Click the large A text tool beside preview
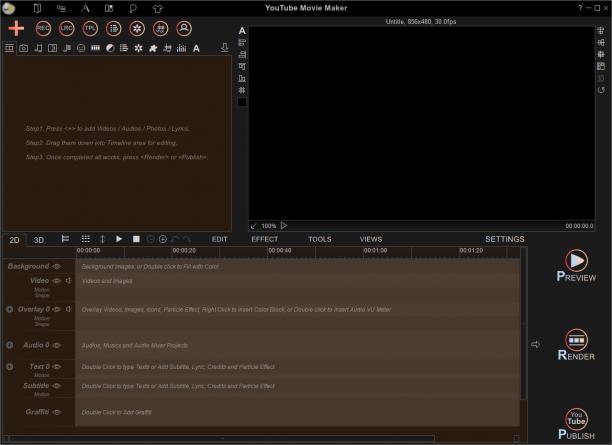Image resolution: width=612 pixels, height=445 pixels. coord(242,31)
